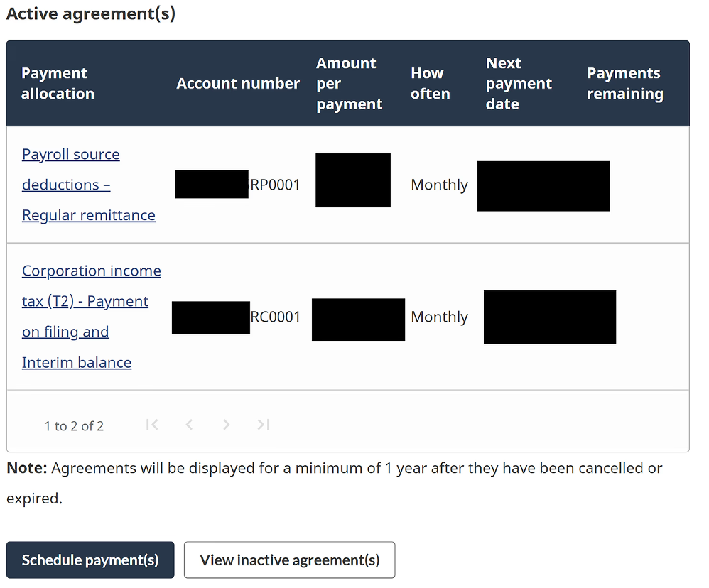Click Payments remaining column header

tap(624, 84)
